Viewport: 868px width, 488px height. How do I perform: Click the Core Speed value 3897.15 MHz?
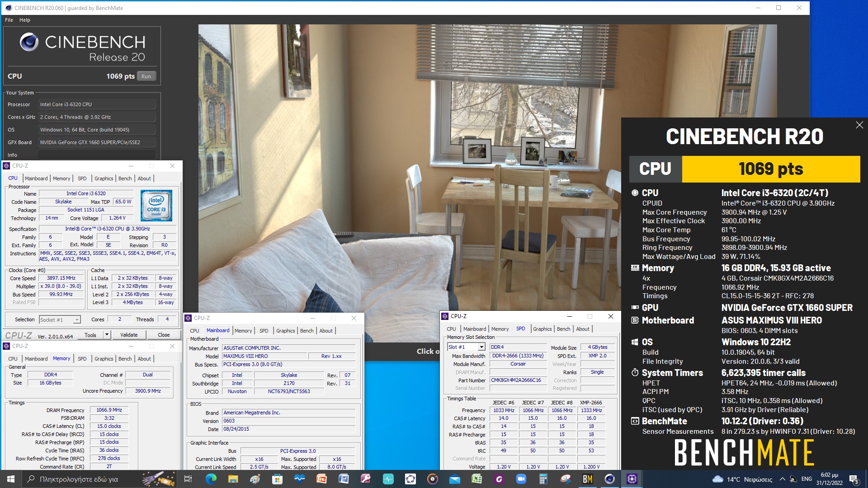[61, 278]
